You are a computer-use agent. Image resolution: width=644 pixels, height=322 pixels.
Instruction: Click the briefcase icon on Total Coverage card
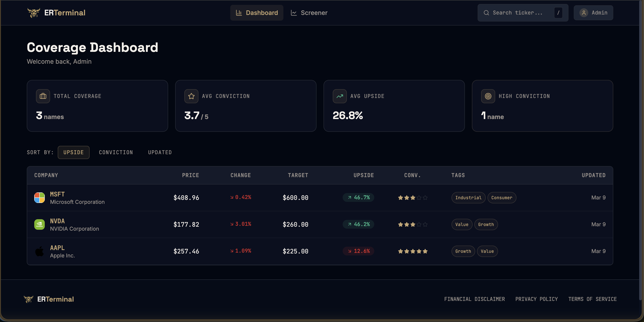click(43, 96)
